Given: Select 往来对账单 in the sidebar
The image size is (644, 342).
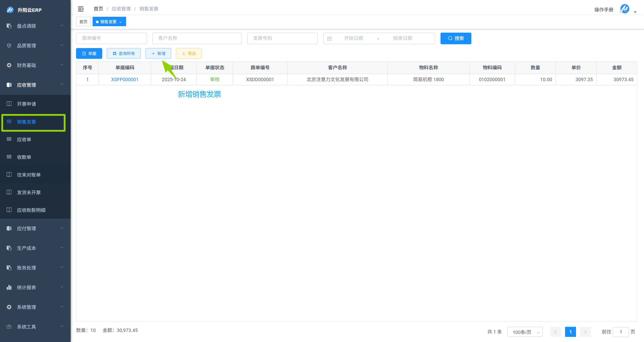Looking at the screenshot, I should coord(9,175).
